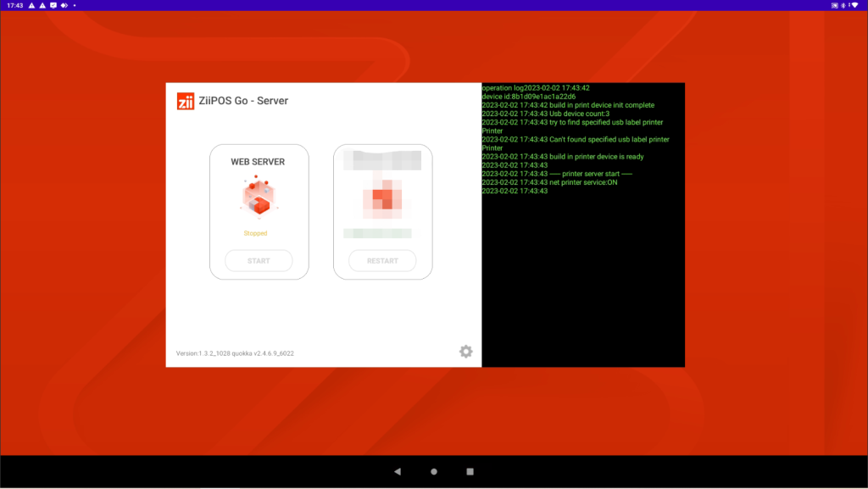Open settings via the gear icon

[465, 352]
